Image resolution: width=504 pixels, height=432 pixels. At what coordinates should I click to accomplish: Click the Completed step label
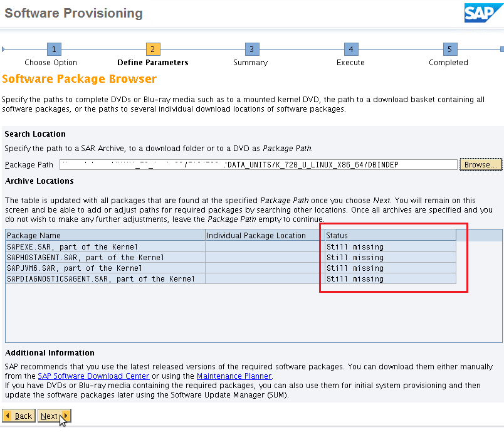coord(448,62)
